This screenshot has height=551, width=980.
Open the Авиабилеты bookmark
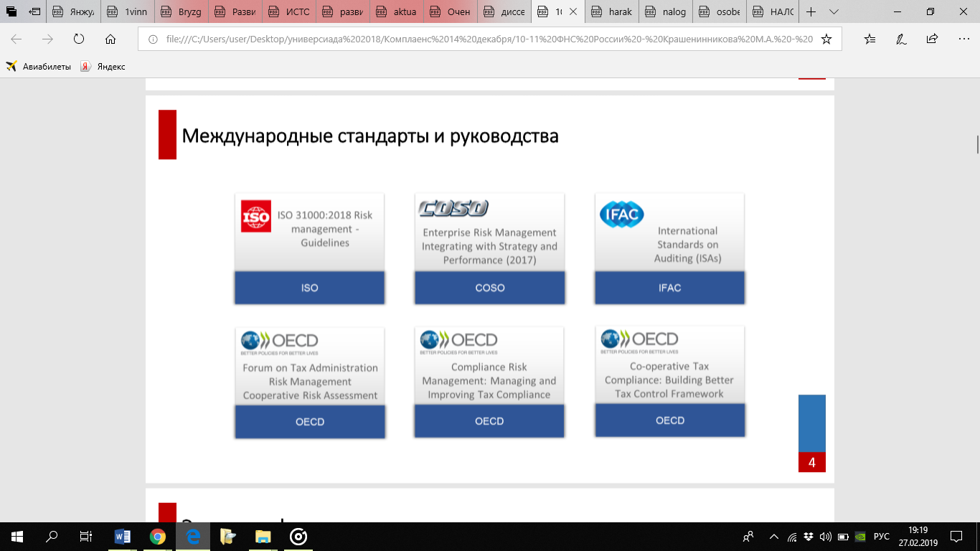(39, 67)
